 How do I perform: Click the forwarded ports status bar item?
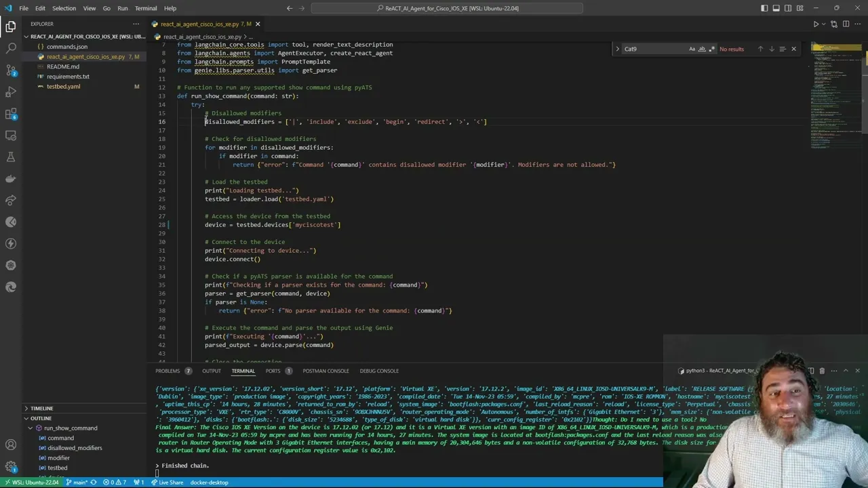click(x=139, y=483)
